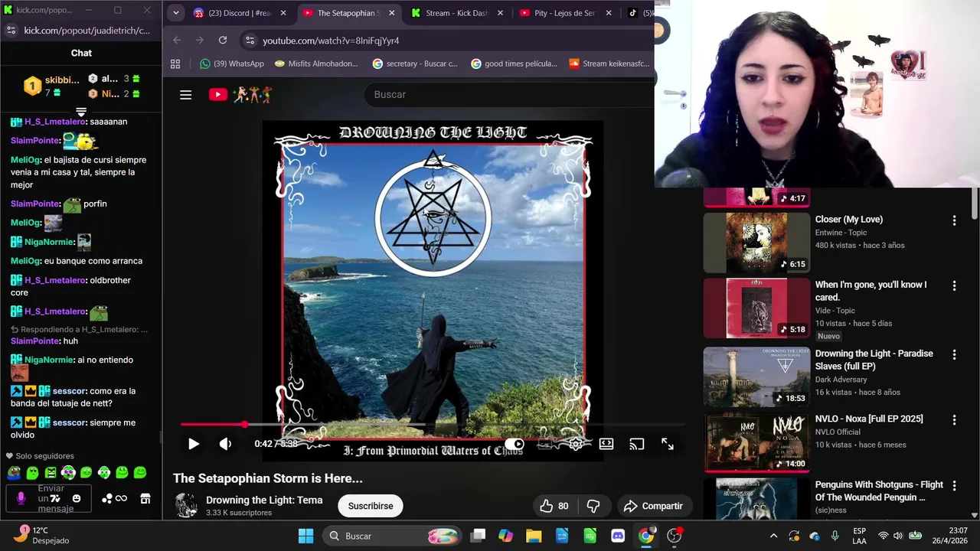Open the WhatsApp bookmark
The image size is (980, 551).
pyautogui.click(x=231, y=64)
